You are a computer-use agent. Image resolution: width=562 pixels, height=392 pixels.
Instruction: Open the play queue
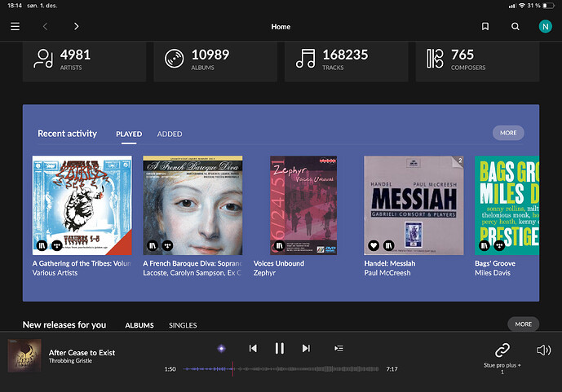coord(339,348)
